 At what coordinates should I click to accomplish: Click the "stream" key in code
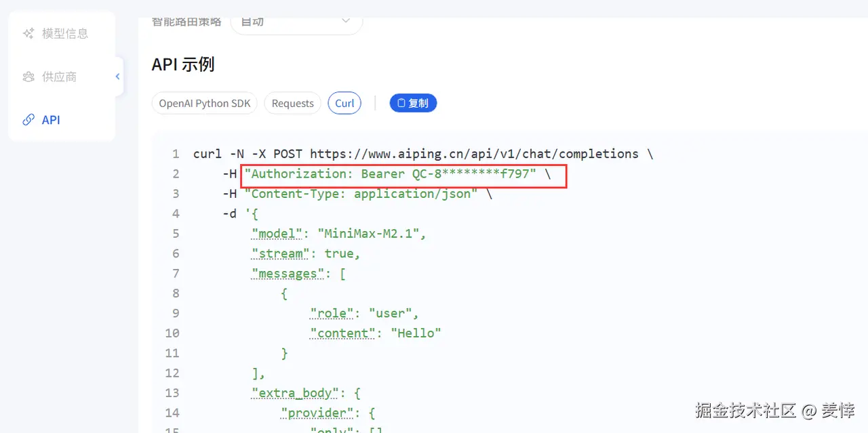pos(281,253)
